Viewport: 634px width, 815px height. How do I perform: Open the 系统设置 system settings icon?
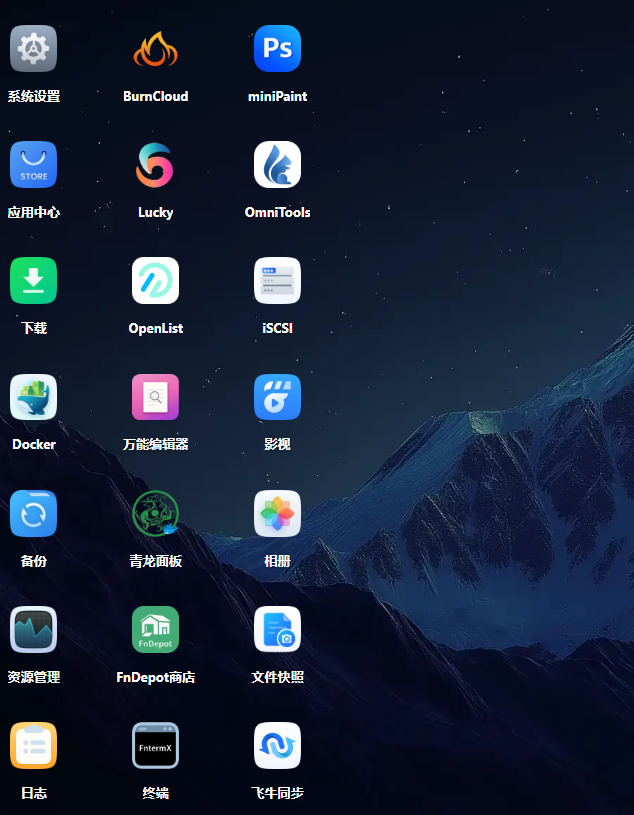(x=33, y=48)
